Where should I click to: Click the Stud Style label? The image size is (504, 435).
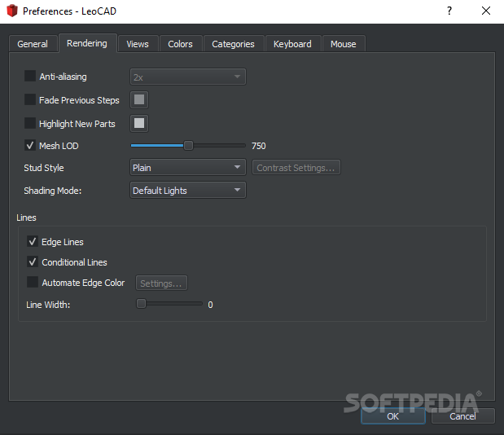point(44,168)
